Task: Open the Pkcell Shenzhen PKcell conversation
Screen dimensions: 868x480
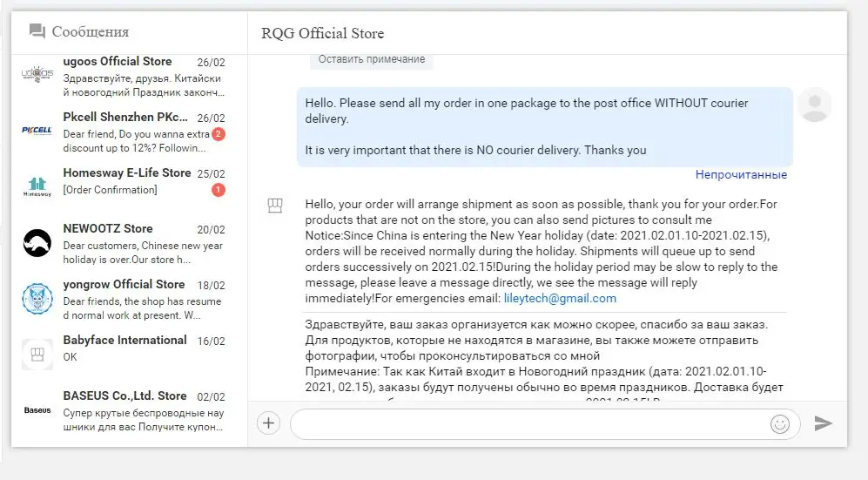Action: click(x=129, y=132)
